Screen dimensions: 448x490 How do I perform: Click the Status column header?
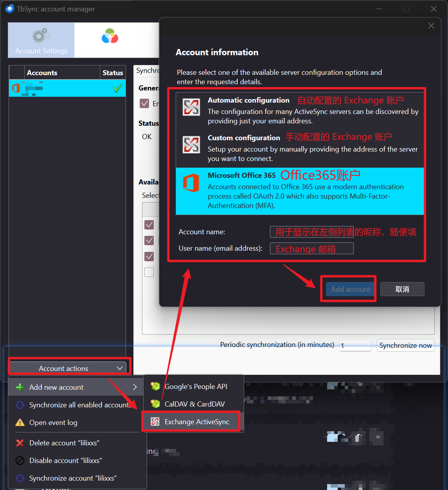tap(113, 73)
